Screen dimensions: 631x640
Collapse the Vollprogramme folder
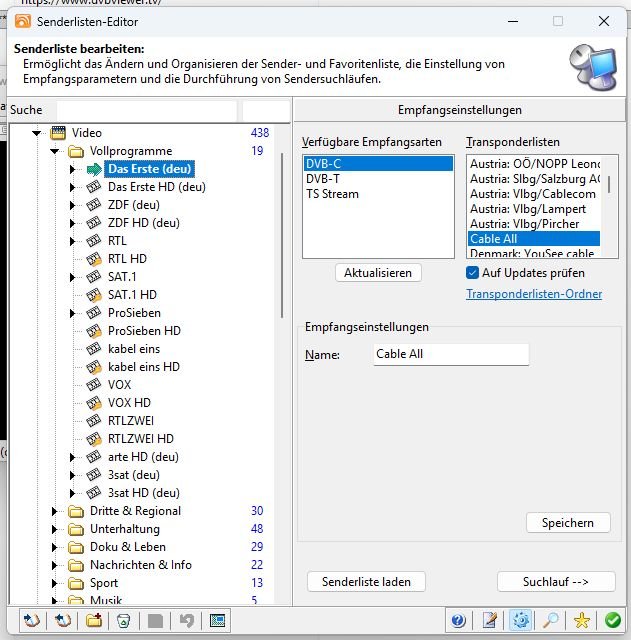point(55,151)
